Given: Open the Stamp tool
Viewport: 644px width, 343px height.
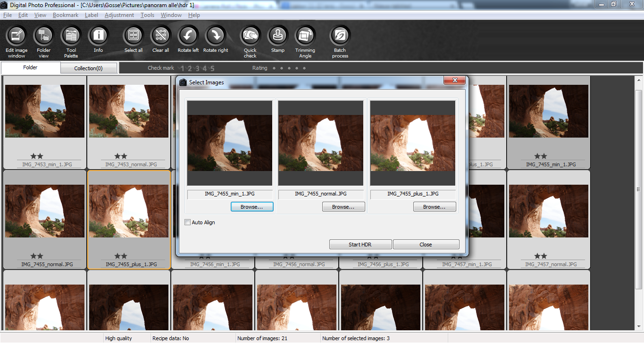Looking at the screenshot, I should pyautogui.click(x=278, y=36).
